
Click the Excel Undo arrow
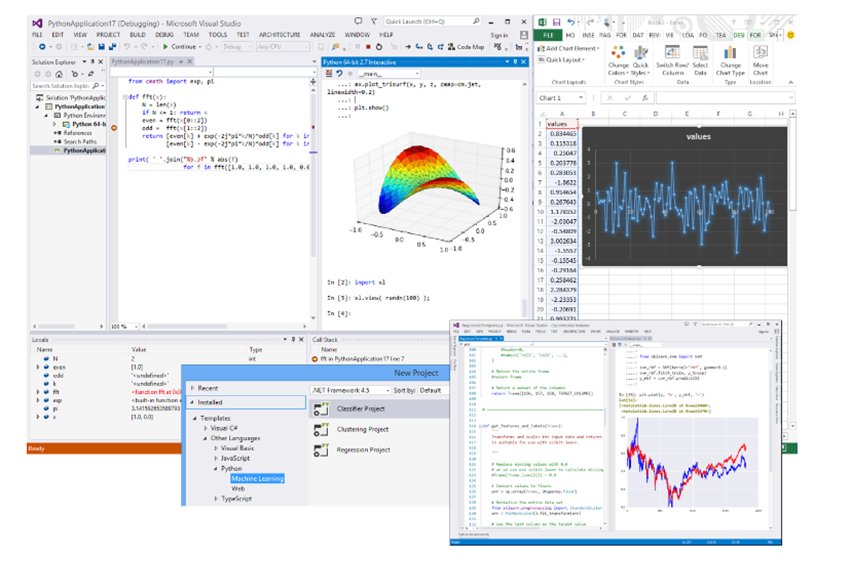coord(570,22)
